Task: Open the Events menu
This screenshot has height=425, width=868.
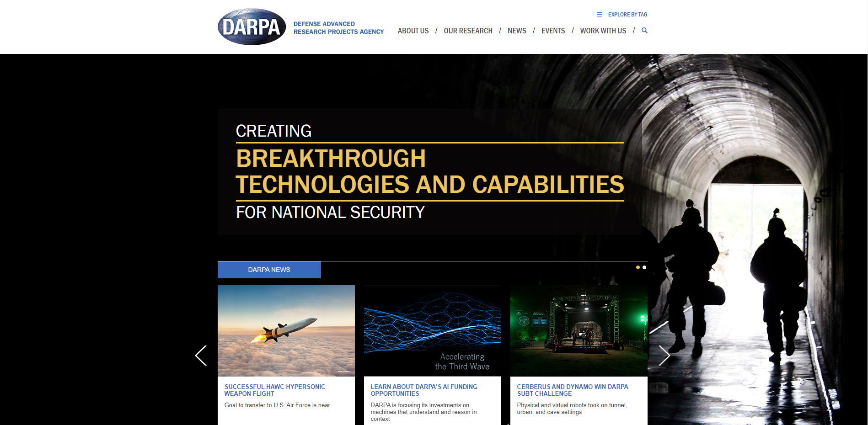Action: pyautogui.click(x=553, y=31)
